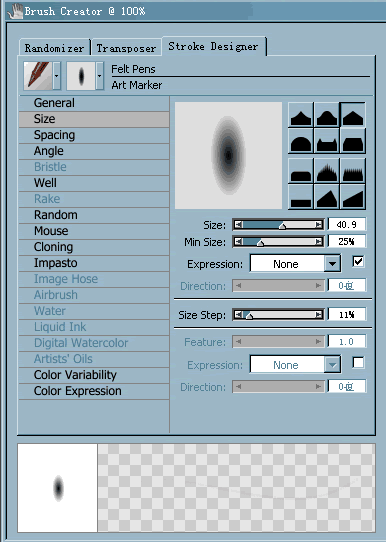The width and height of the screenshot is (386, 542).
Task: Pick the diagonal wedge brush tip profile
Action: (x=353, y=197)
